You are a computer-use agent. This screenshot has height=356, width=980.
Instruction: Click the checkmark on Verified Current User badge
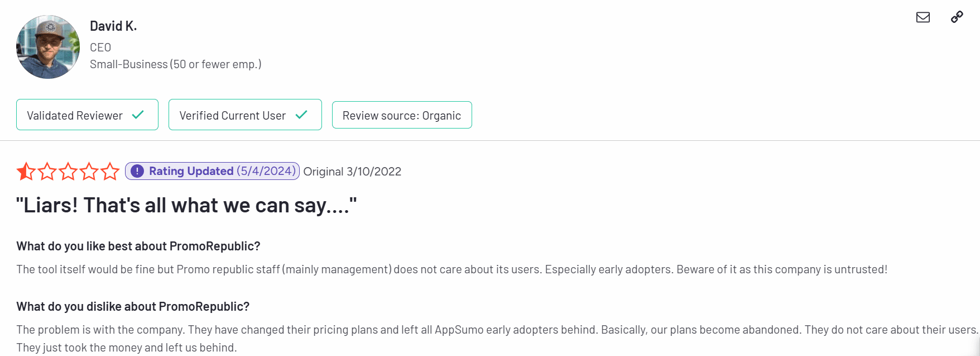[301, 115]
